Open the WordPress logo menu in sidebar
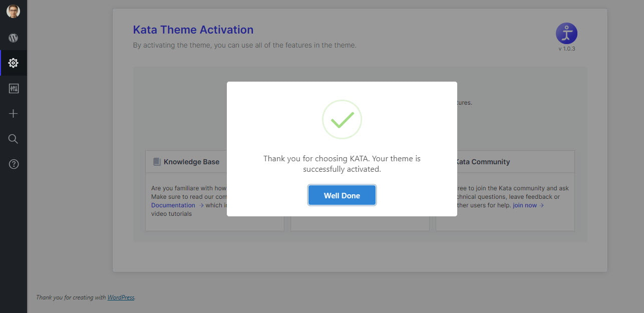Screen dimensions: 644x313 [x=14, y=38]
